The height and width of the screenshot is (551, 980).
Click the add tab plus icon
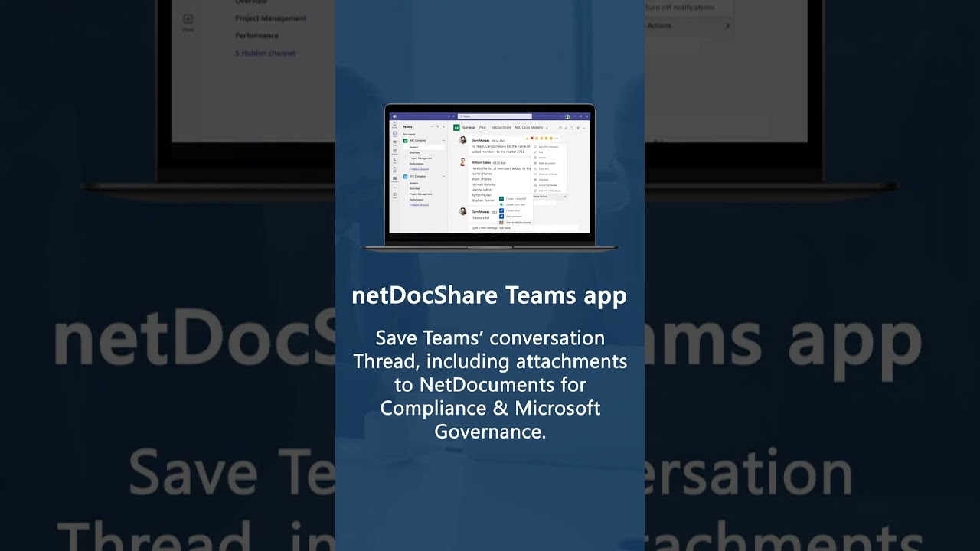pos(547,128)
